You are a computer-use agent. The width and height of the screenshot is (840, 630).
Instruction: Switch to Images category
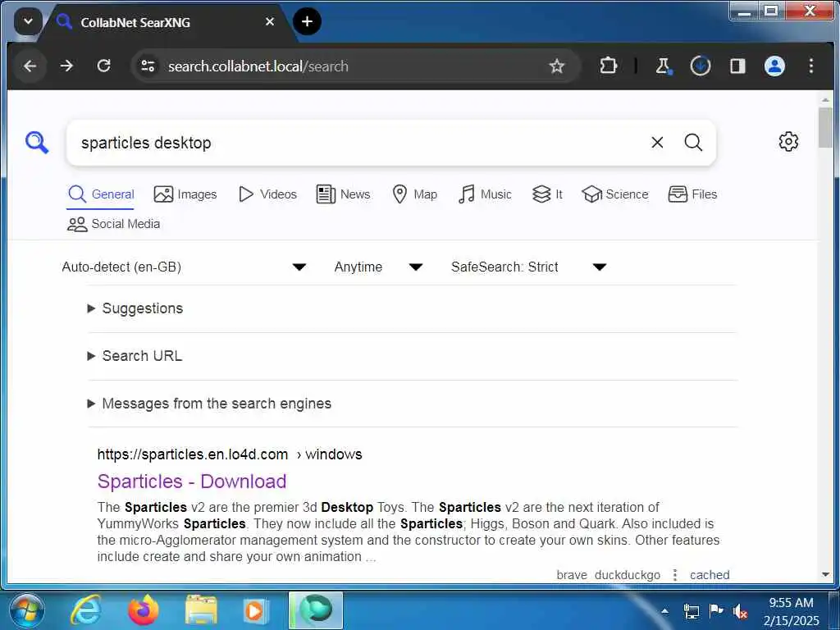click(185, 194)
